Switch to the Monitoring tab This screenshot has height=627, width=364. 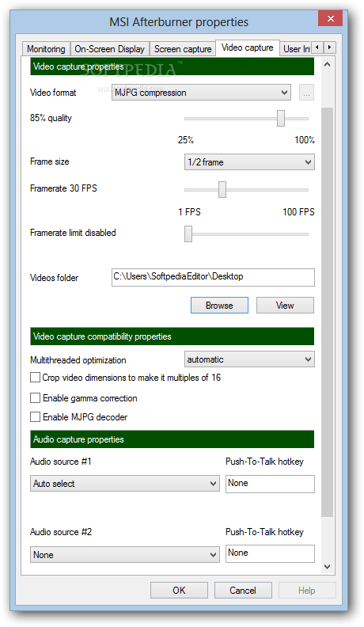click(46, 49)
